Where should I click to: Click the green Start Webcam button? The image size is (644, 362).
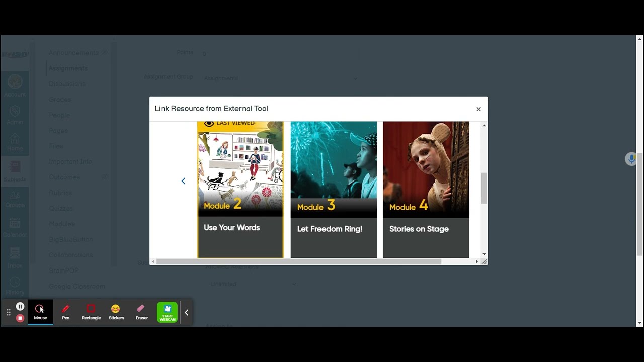tap(167, 312)
